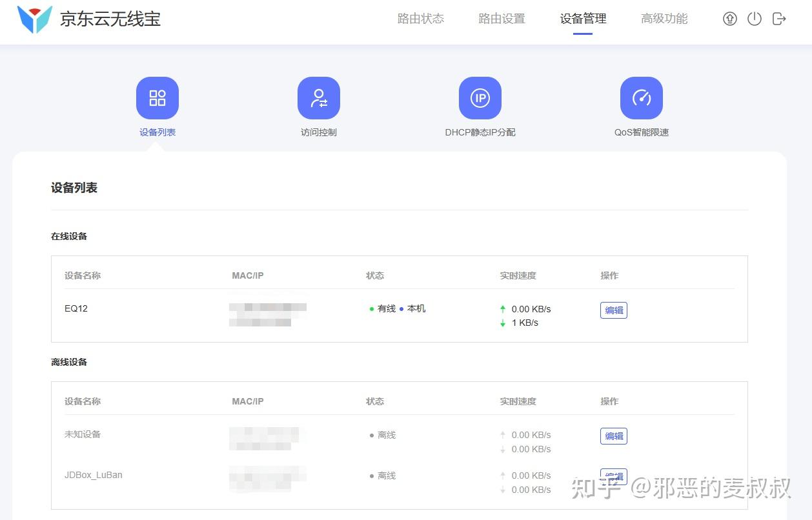The image size is (812, 520).
Task: Click 编辑 button for 未知设备
Action: coord(614,436)
